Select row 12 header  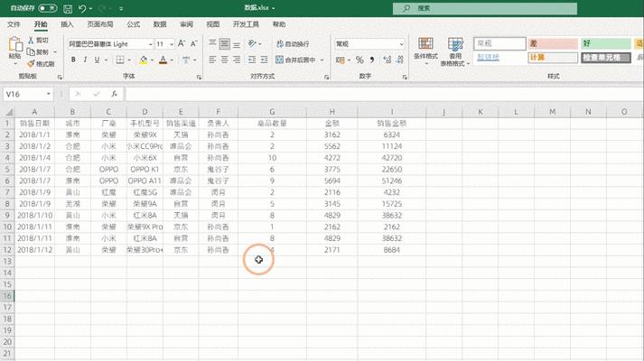[7, 249]
